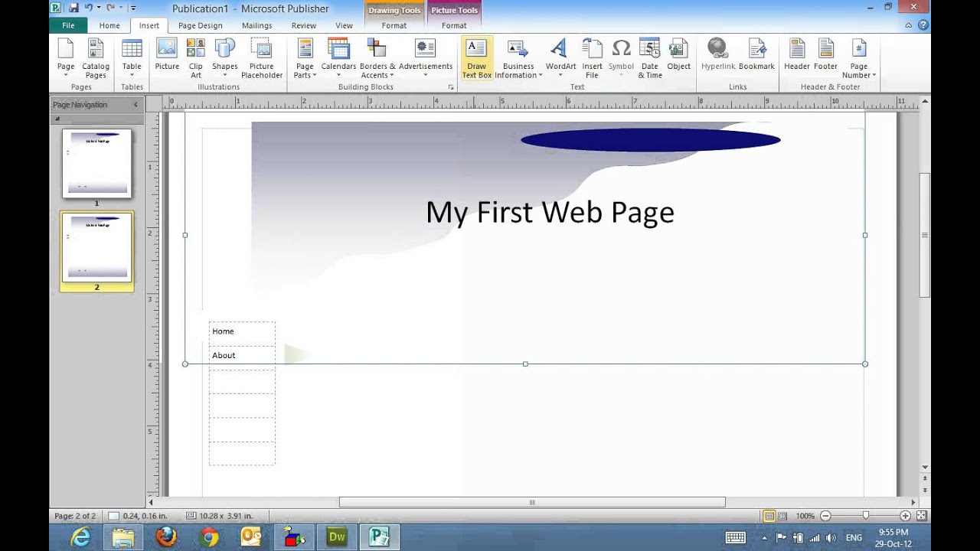This screenshot has height=551, width=980.
Task: Open Undo history dropdown arrow
Action: tap(98, 8)
